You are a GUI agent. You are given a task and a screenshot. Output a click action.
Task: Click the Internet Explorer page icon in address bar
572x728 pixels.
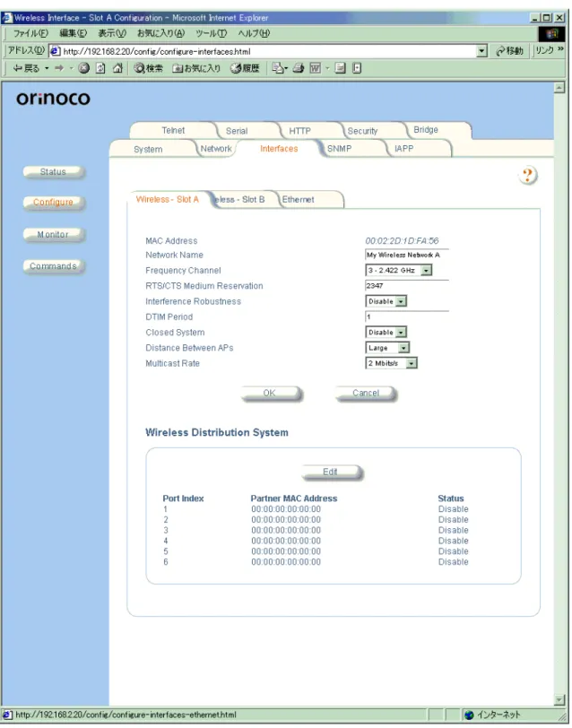click(55, 51)
